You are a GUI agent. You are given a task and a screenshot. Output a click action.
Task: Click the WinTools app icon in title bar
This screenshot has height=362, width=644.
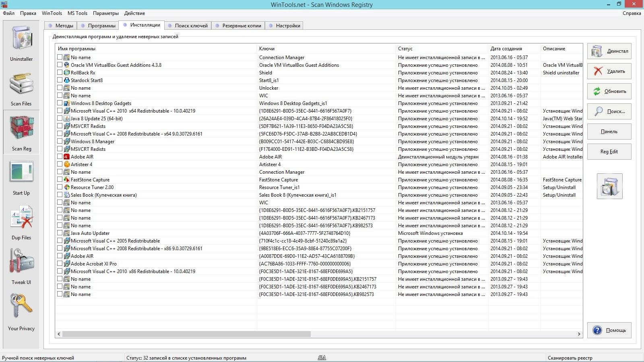tap(4, 4)
